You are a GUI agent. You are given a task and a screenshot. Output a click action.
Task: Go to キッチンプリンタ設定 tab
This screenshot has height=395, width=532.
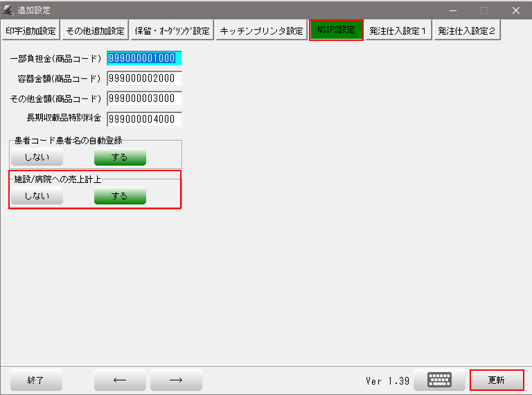[261, 30]
